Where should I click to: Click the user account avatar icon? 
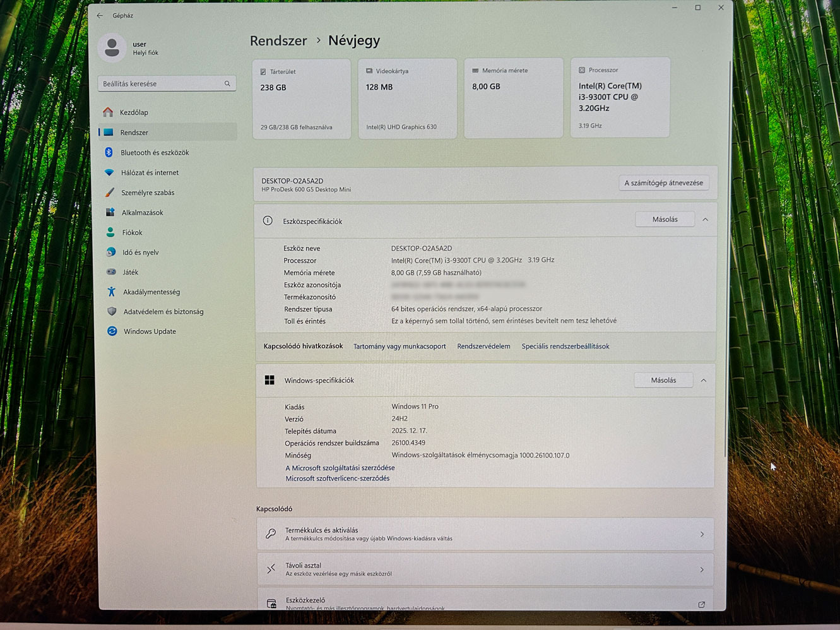tap(112, 48)
